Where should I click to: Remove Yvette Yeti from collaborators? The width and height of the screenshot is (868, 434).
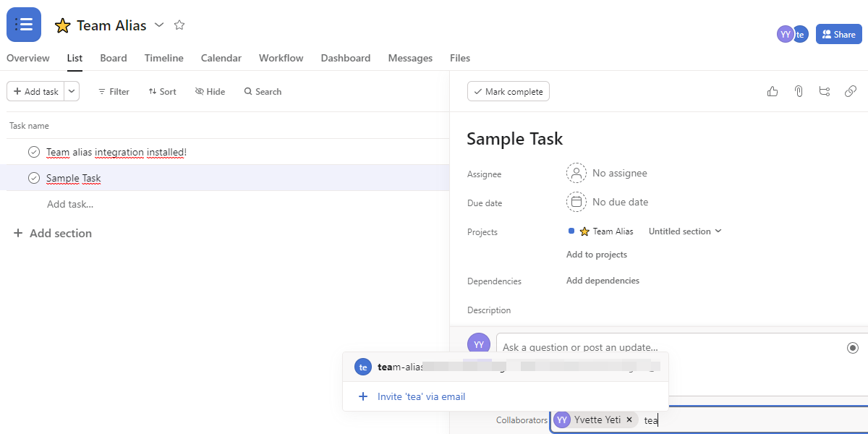tap(629, 420)
